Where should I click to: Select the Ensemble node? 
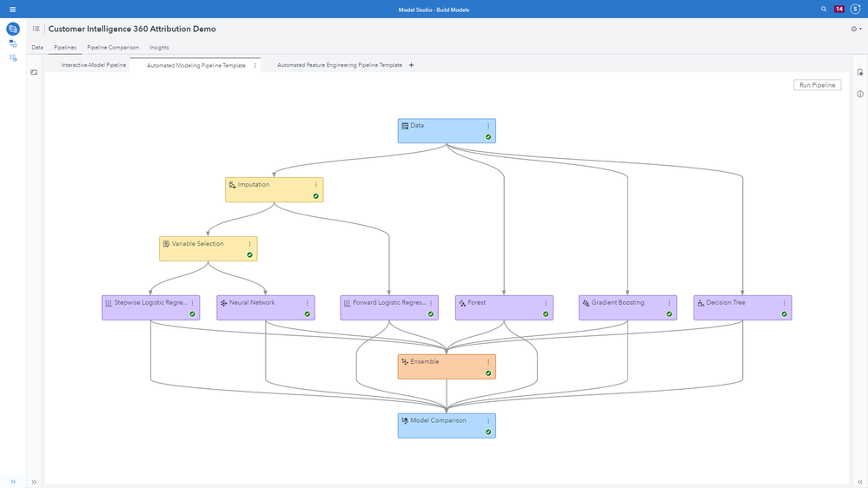(x=447, y=366)
